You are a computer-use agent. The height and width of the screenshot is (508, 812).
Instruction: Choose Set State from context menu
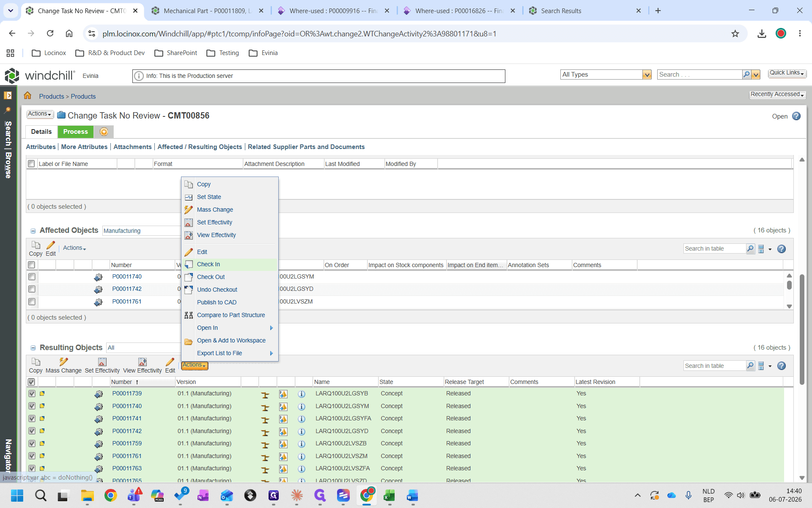[x=209, y=197]
